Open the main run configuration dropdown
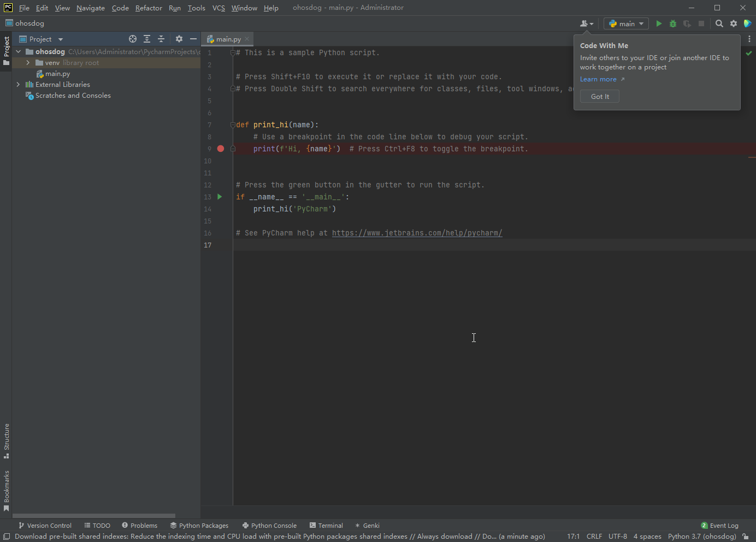 (x=627, y=23)
